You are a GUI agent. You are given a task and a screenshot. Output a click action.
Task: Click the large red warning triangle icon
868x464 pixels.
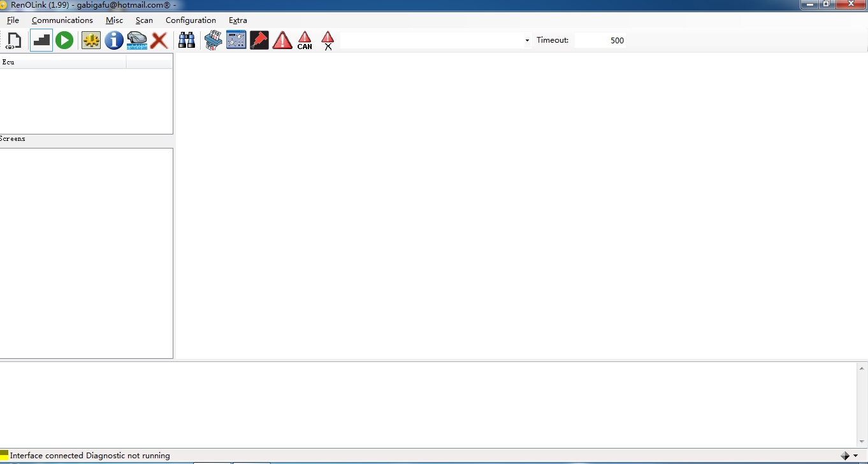pos(282,41)
